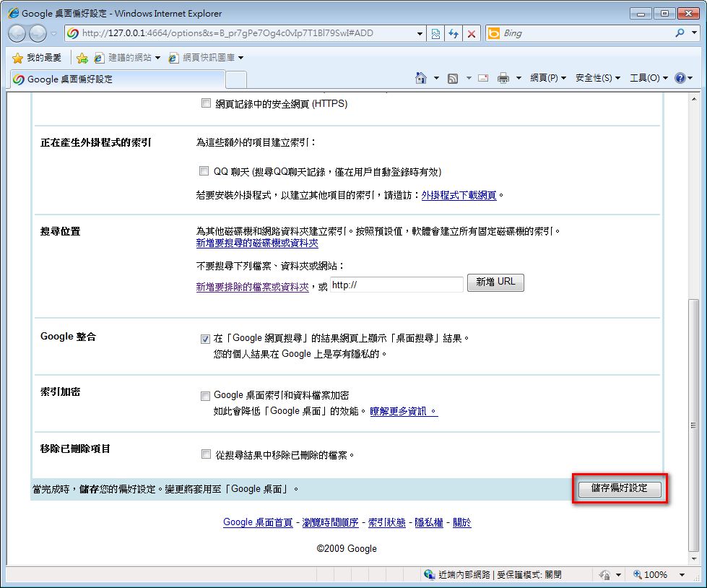Uncheck the Google 網頁搜尋 desktop results checkbox
Viewport: 707px width, 588px height.
tap(205, 339)
